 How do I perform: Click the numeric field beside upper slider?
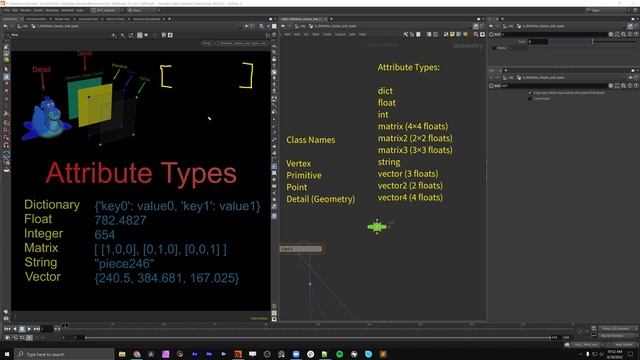(538, 42)
